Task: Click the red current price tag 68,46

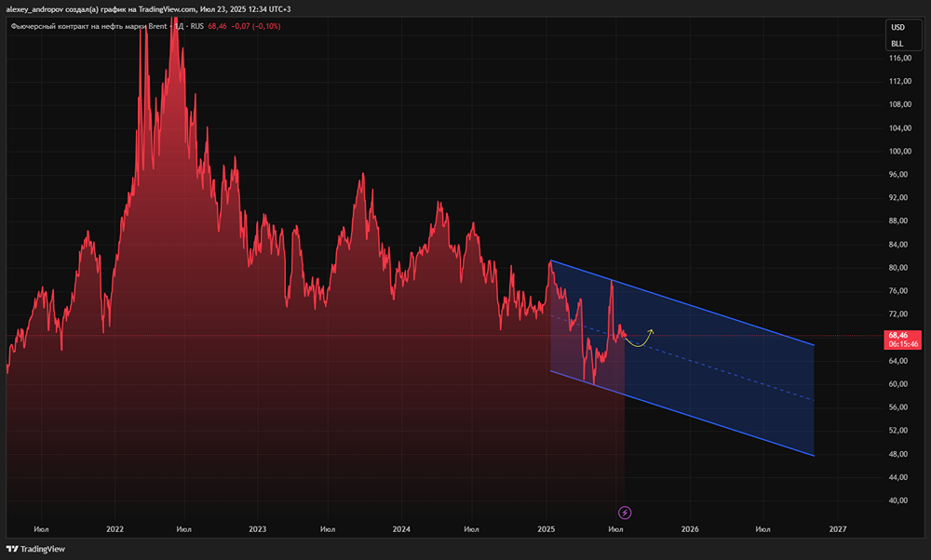Action: point(898,335)
